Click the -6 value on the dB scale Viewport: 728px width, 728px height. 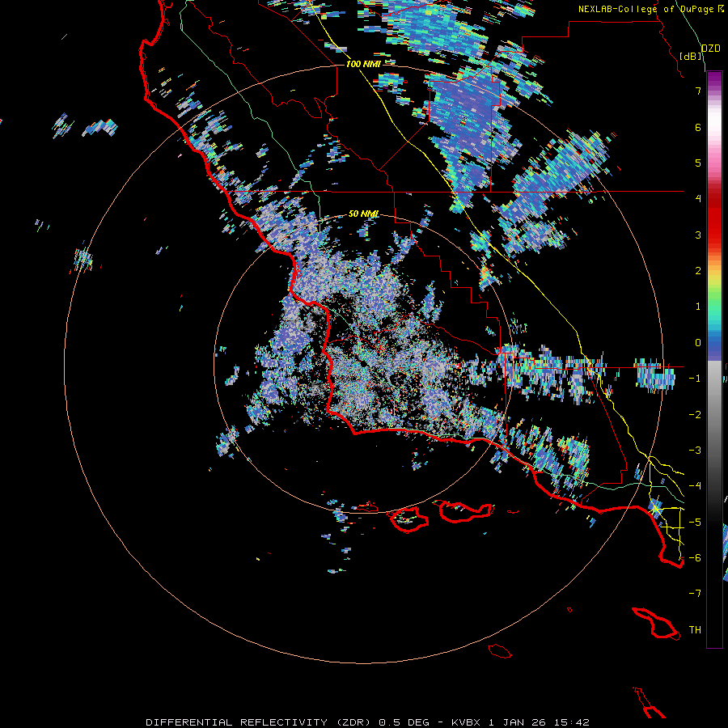[695, 557]
